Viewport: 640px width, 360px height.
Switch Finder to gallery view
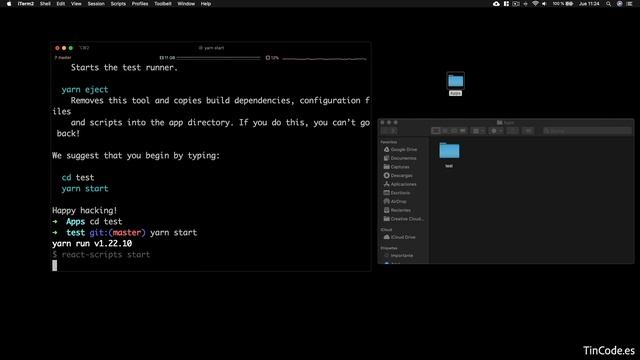(463, 131)
